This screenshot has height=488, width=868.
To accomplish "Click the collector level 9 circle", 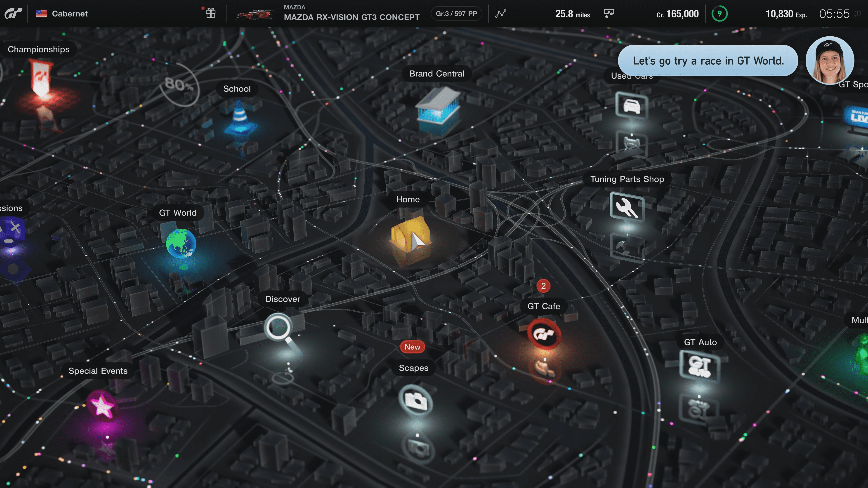I will coord(719,14).
